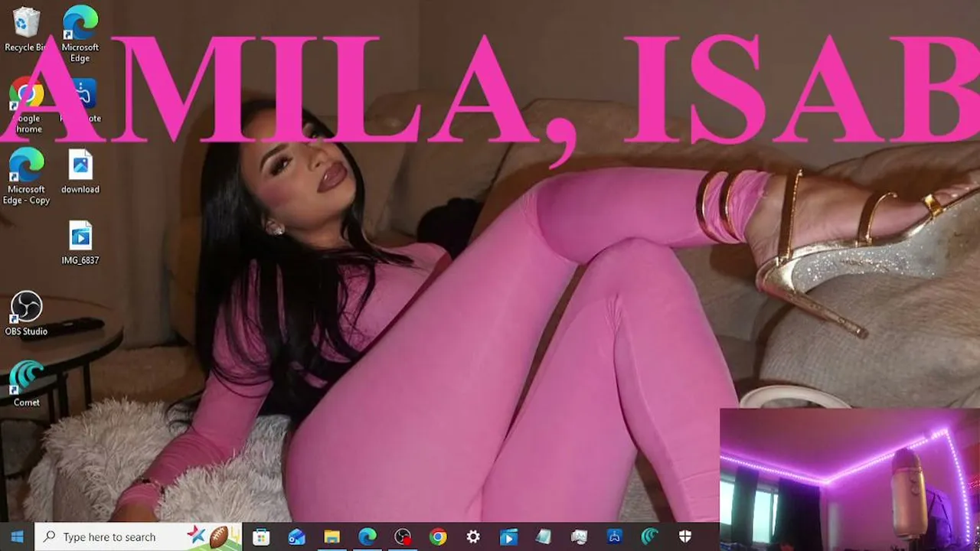Select the download image file
The width and height of the screenshot is (980, 551).
pos(80,171)
